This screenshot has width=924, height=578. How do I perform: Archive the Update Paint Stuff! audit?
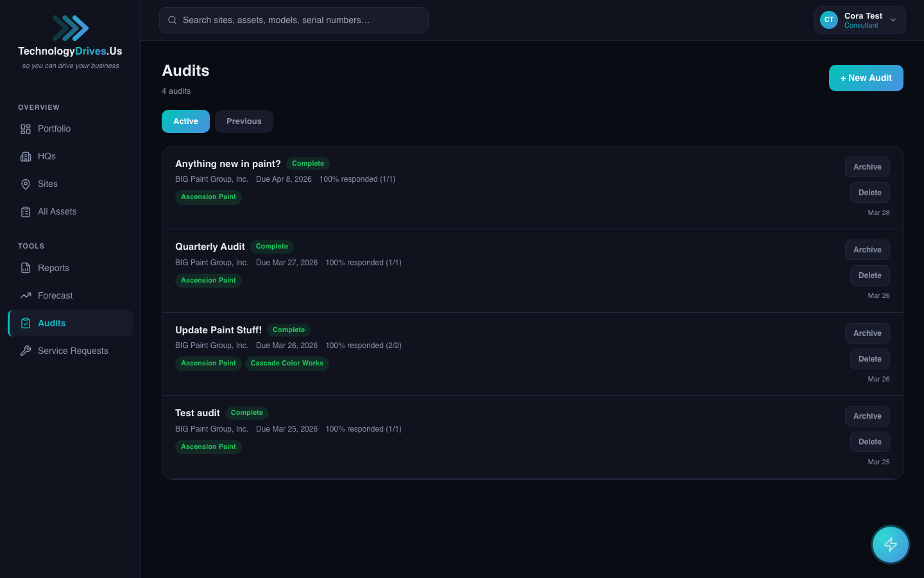(x=867, y=333)
